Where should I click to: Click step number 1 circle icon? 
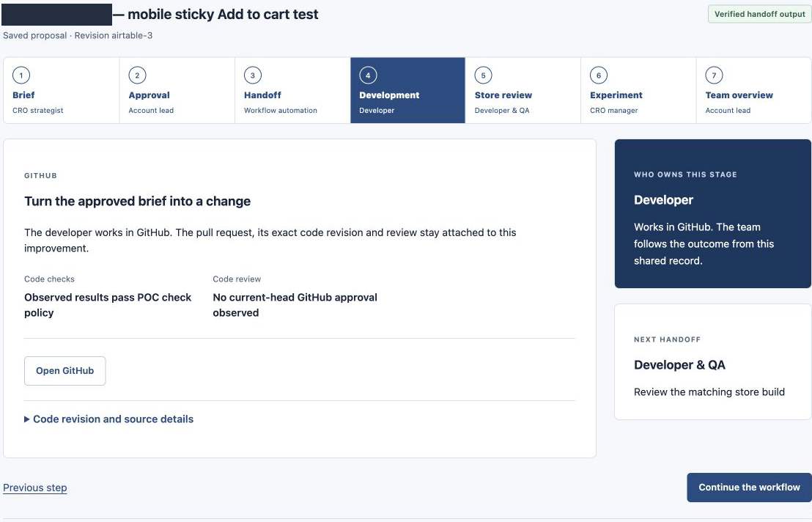pos(21,75)
